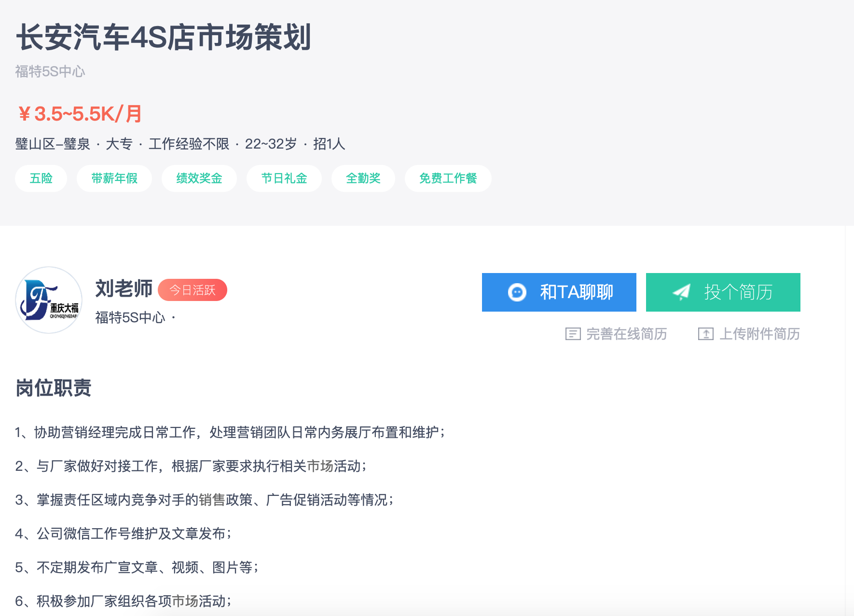Select the 带薪年假 benefit tag

(114, 178)
